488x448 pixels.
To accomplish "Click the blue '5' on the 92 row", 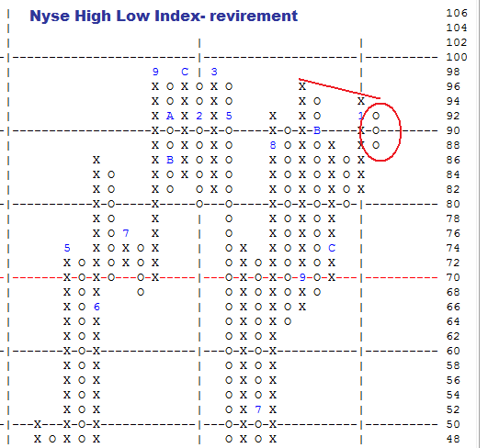I will point(229,116).
